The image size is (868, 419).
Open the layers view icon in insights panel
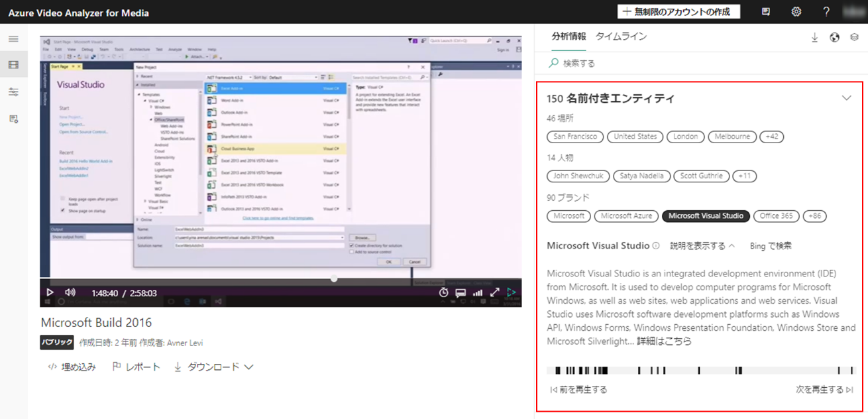tap(855, 38)
